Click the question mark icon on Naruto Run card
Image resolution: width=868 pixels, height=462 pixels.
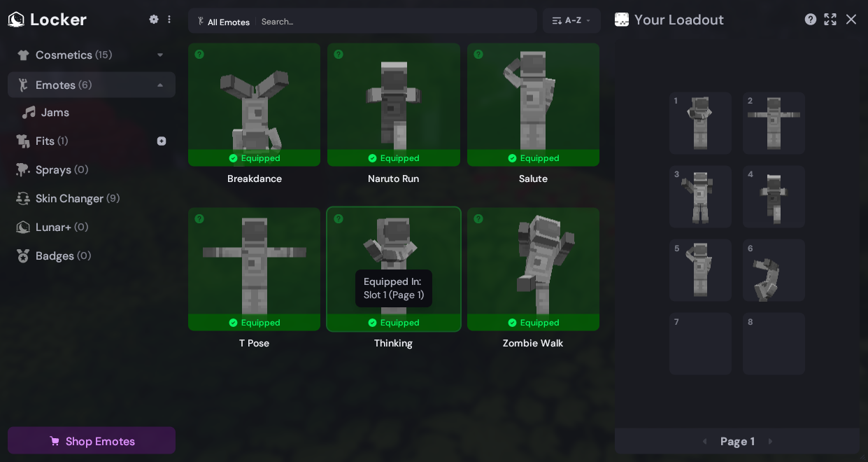tap(339, 55)
